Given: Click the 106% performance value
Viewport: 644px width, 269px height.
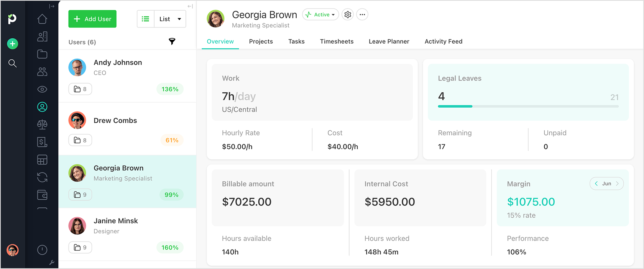Looking at the screenshot, I should pyautogui.click(x=516, y=252).
